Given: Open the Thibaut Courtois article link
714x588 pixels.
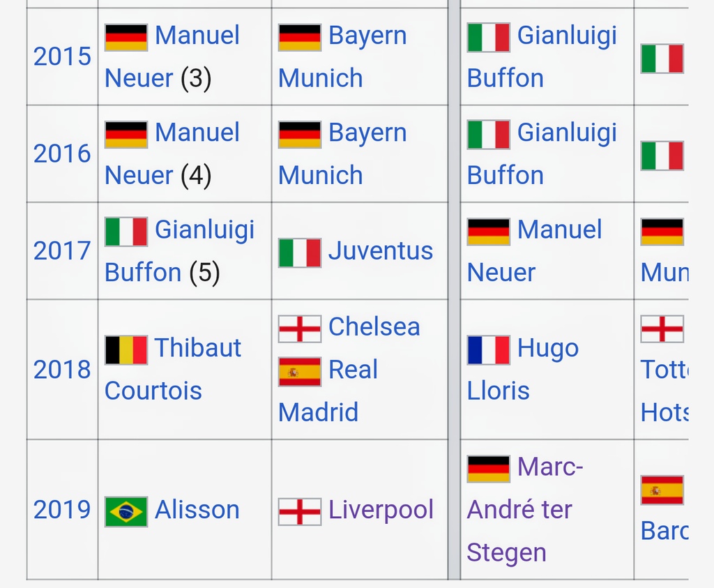Looking at the screenshot, I should coord(173,370).
